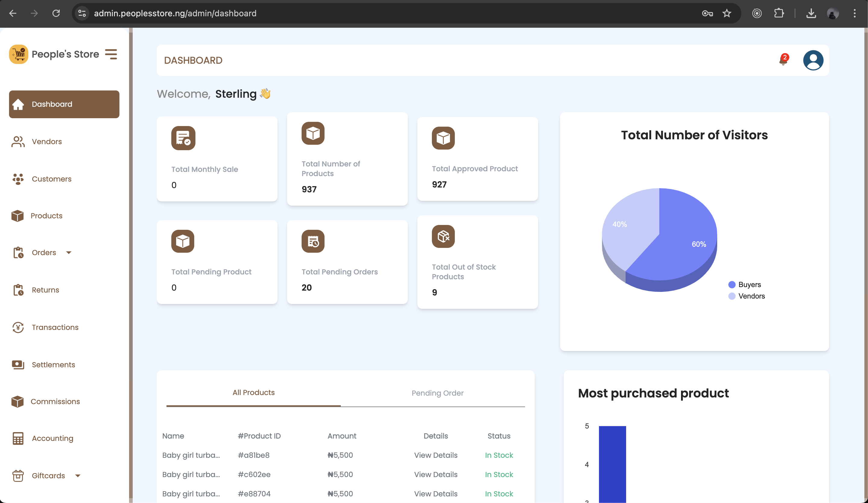Screen dimensions: 868x503
Task: Open the user profile avatar
Action: point(813,60)
